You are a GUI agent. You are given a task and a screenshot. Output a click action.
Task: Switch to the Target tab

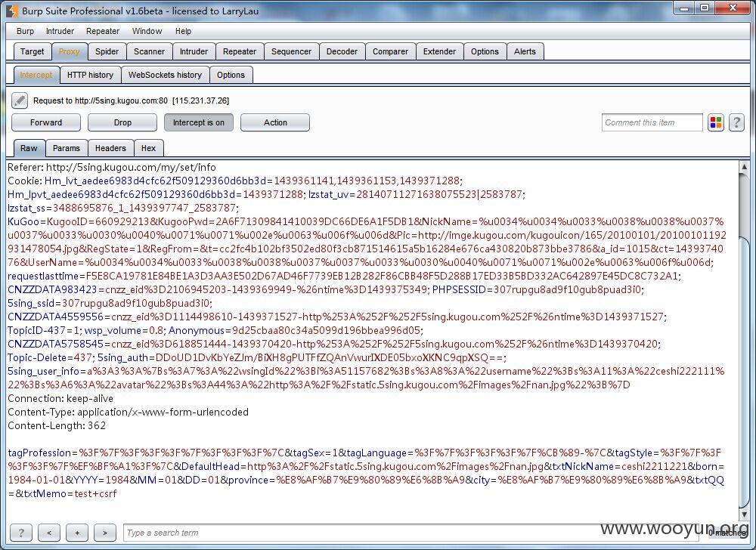point(33,51)
